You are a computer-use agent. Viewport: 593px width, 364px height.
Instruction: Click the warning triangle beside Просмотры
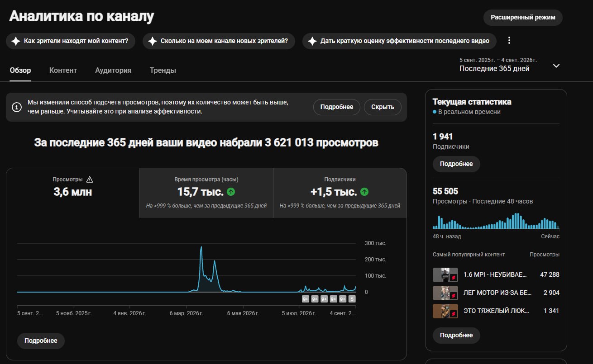89,180
